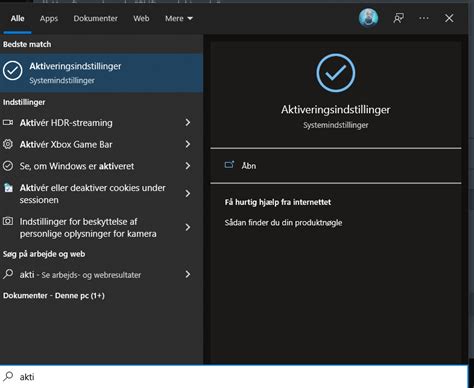This screenshot has height=388, width=474.
Task: Expand Aktivér Xbox Game Bar chevron
Action: (x=188, y=144)
